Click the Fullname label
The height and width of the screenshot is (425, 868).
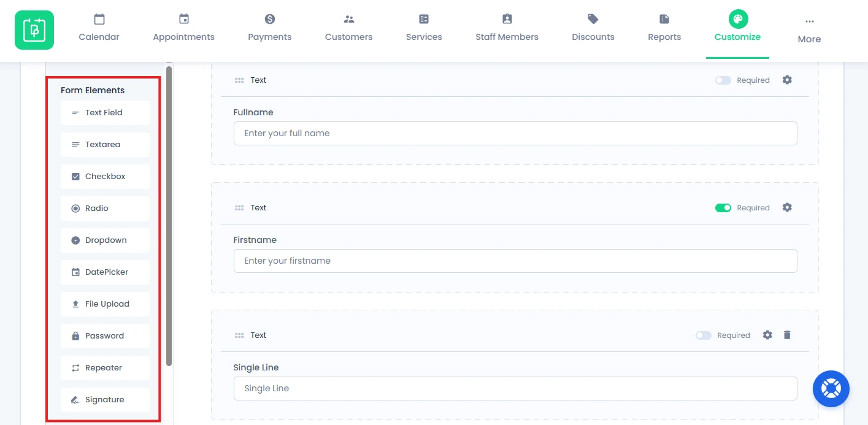point(253,112)
